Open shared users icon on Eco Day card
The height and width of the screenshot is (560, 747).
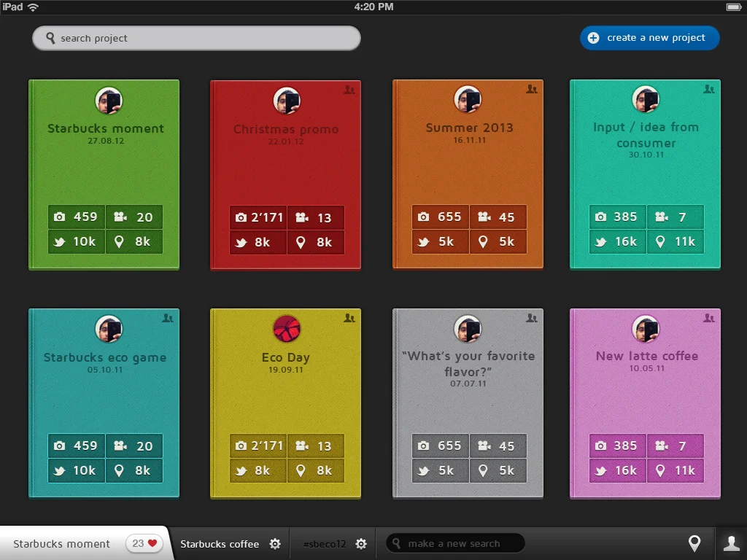coord(349,318)
